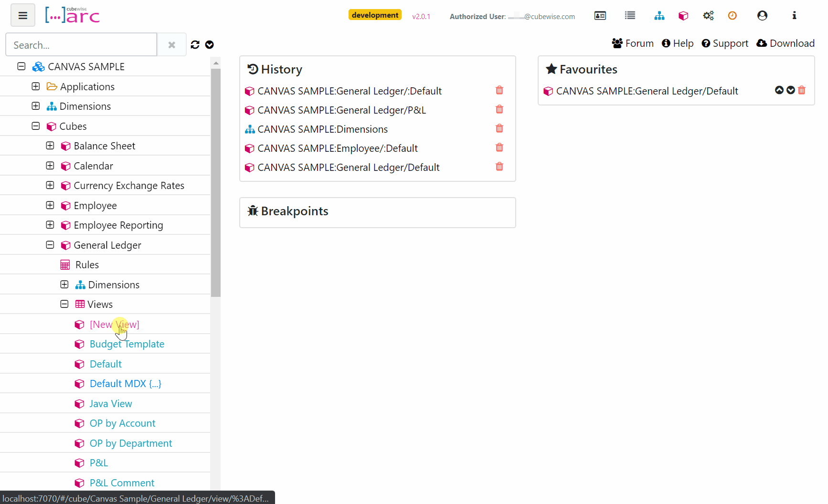Open the cubes icon in top toolbar

point(683,16)
